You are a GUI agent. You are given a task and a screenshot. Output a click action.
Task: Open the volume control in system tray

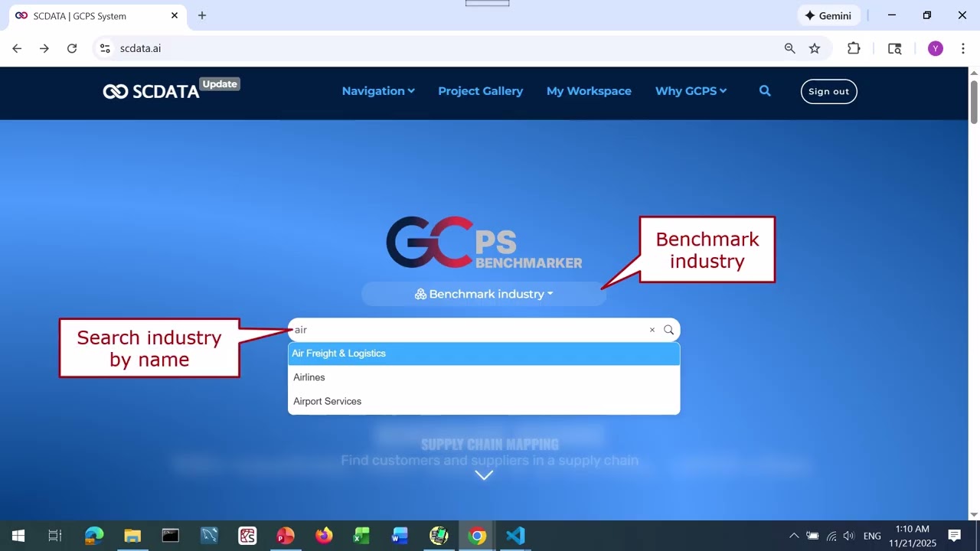[x=848, y=536]
